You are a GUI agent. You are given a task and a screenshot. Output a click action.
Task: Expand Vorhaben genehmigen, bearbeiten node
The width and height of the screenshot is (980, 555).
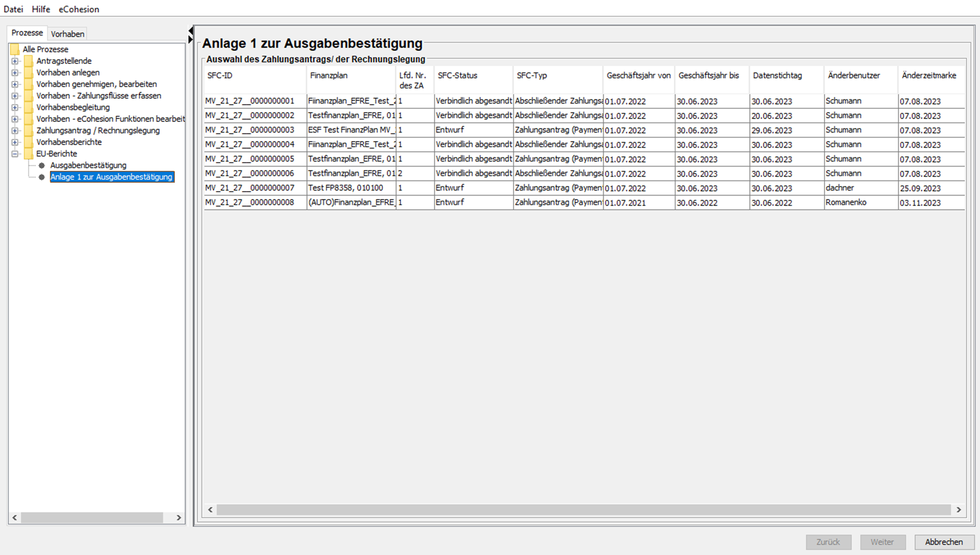click(15, 84)
